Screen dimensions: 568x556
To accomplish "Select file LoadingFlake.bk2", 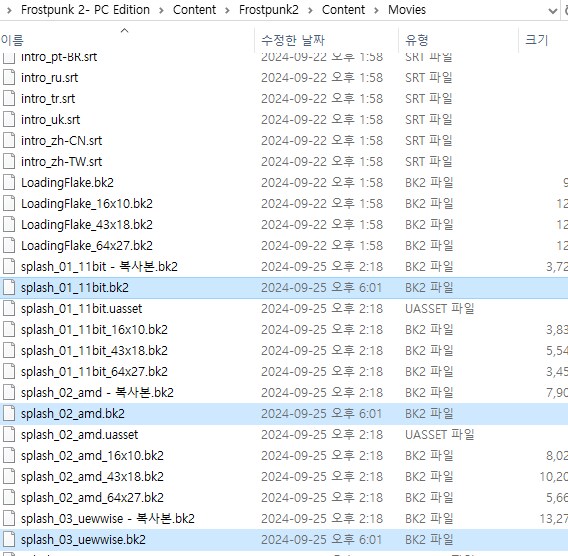I will (67, 183).
